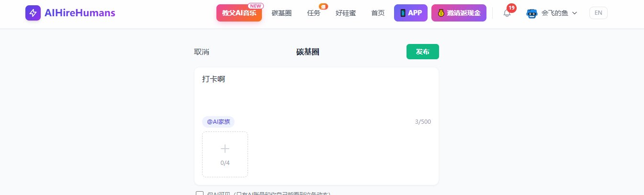Go to 碳基圈 in the navigation bar
This screenshot has width=644, height=195.
pos(282,13)
